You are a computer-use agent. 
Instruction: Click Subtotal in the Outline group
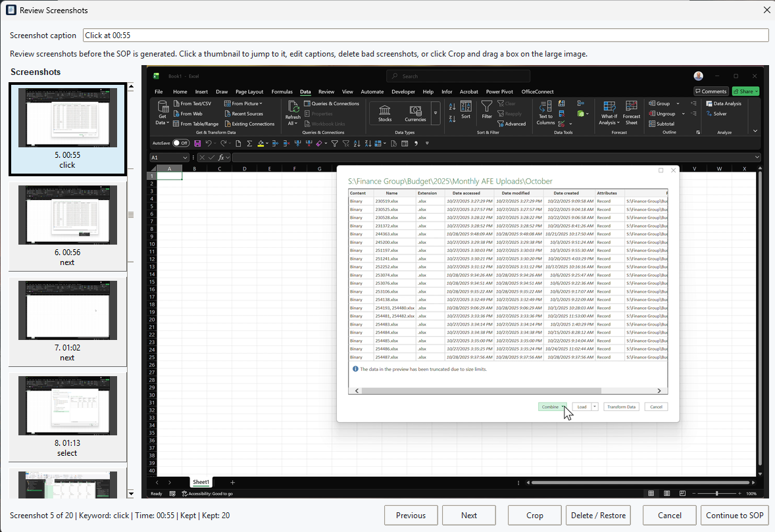[x=662, y=124]
